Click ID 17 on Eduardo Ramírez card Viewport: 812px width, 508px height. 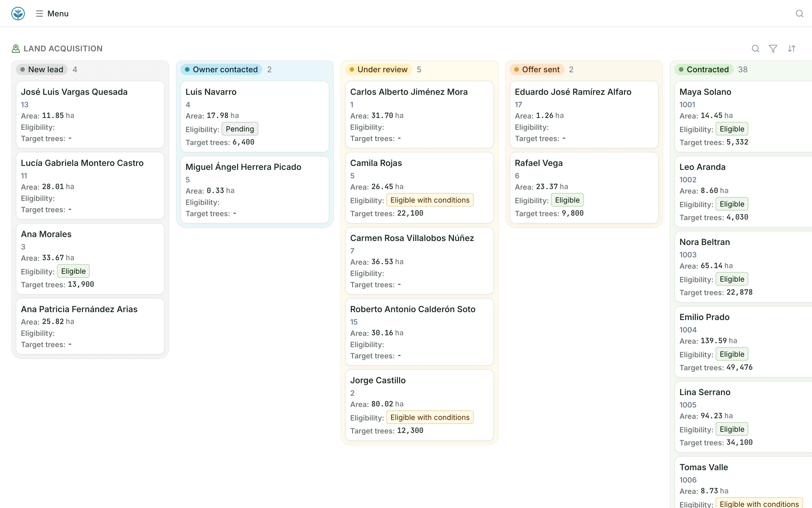(518, 105)
